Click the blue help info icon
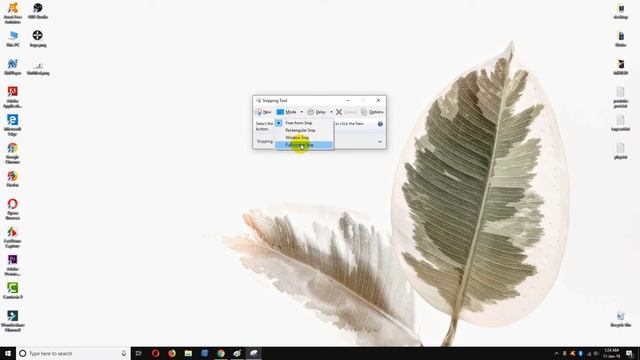 pos(380,124)
